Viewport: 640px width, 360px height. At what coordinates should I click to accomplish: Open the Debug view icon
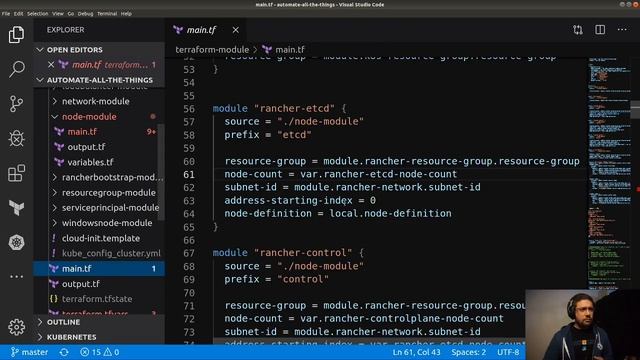(16, 138)
